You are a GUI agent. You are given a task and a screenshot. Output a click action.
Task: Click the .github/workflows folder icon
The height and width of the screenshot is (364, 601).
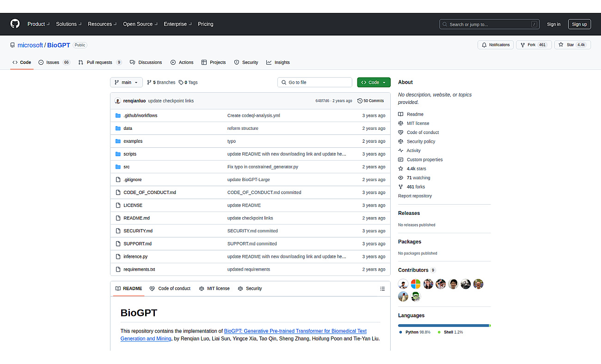click(118, 115)
